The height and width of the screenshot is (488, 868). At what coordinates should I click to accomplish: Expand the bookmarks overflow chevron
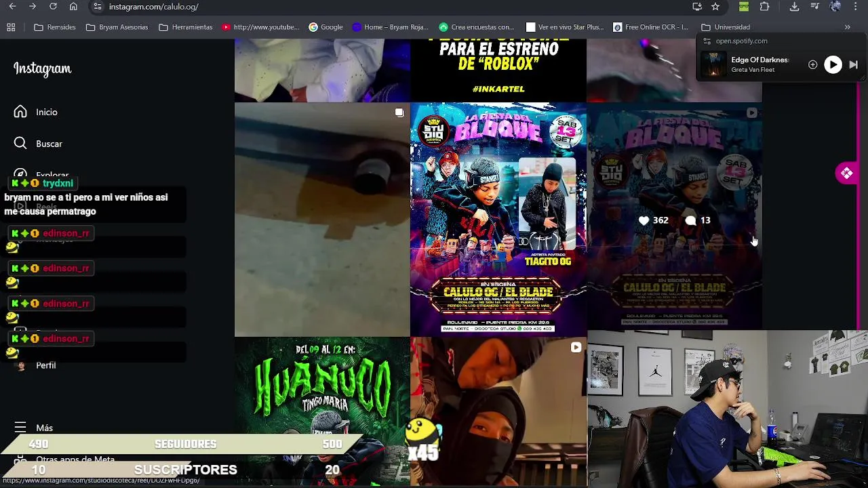pos(847,27)
